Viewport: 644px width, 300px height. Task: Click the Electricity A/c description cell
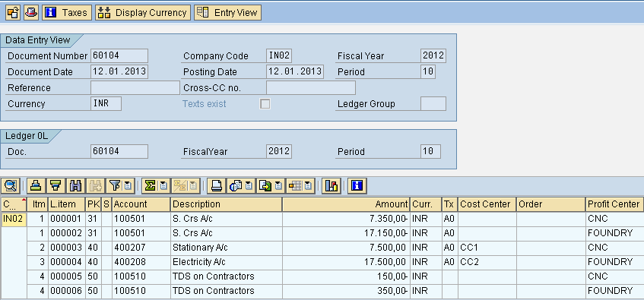[x=227, y=262]
